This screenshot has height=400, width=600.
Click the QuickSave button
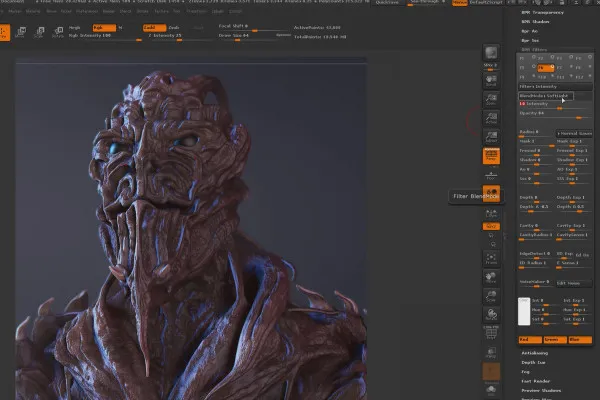coord(387,2)
